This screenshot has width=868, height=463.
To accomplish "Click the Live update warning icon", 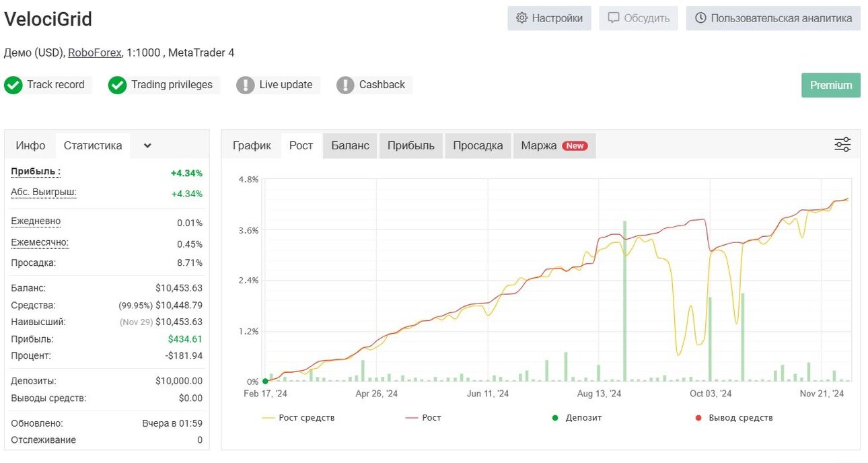I will (246, 85).
